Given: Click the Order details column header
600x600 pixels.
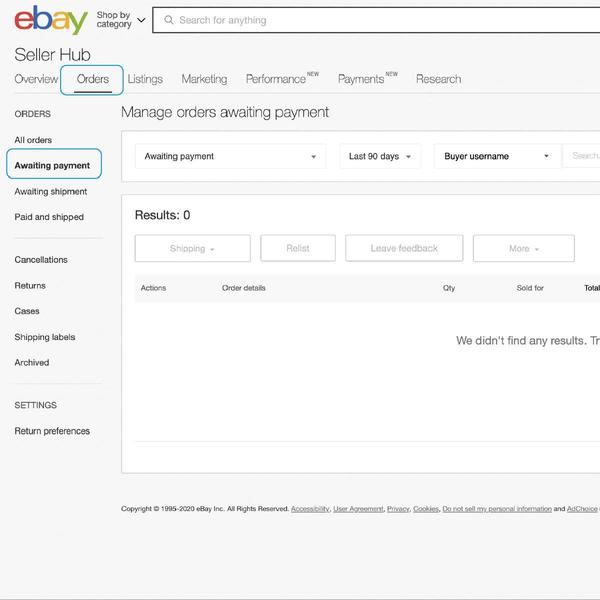Looking at the screenshot, I should 244,288.
